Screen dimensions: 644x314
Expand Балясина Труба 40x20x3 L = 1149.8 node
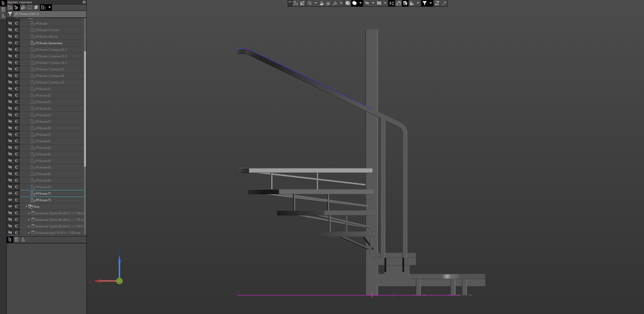[x=29, y=226]
